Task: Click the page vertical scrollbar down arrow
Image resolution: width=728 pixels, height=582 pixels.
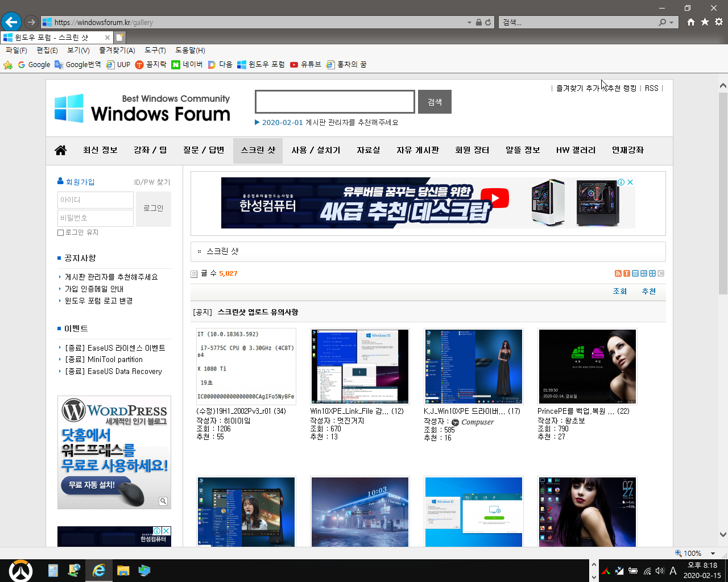Action: click(x=723, y=534)
